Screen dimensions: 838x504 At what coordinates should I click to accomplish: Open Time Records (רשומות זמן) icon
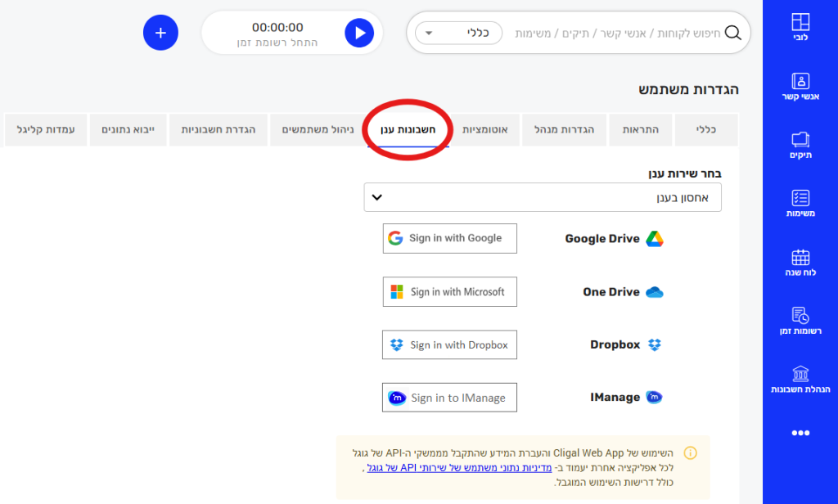click(800, 322)
